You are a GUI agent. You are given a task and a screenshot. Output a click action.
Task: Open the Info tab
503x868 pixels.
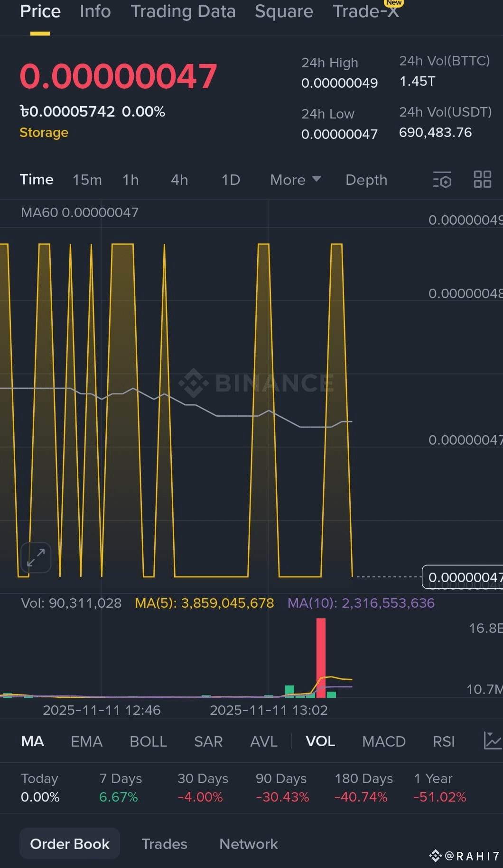coord(95,11)
